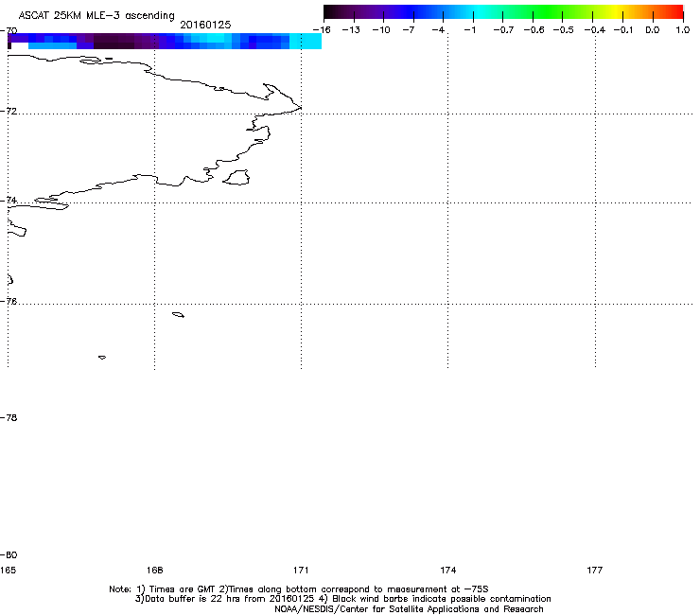Select the -0.7 color scale label

(503, 30)
